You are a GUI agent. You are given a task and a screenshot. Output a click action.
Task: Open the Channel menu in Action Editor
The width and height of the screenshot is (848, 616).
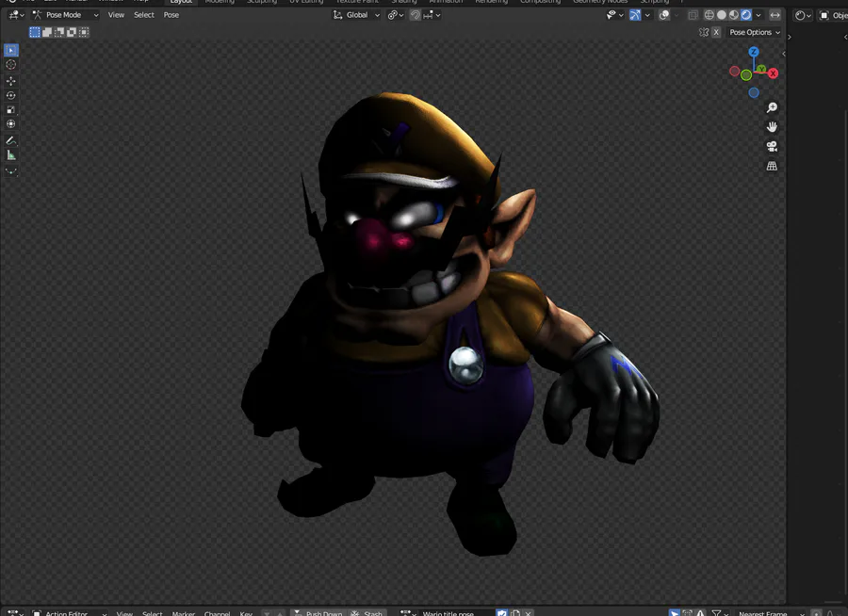pyautogui.click(x=217, y=613)
